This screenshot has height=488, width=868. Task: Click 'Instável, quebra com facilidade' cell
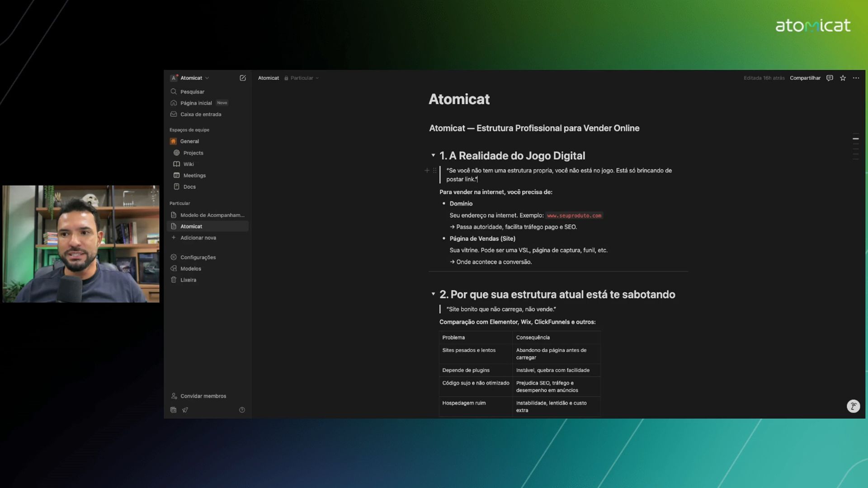(x=557, y=370)
